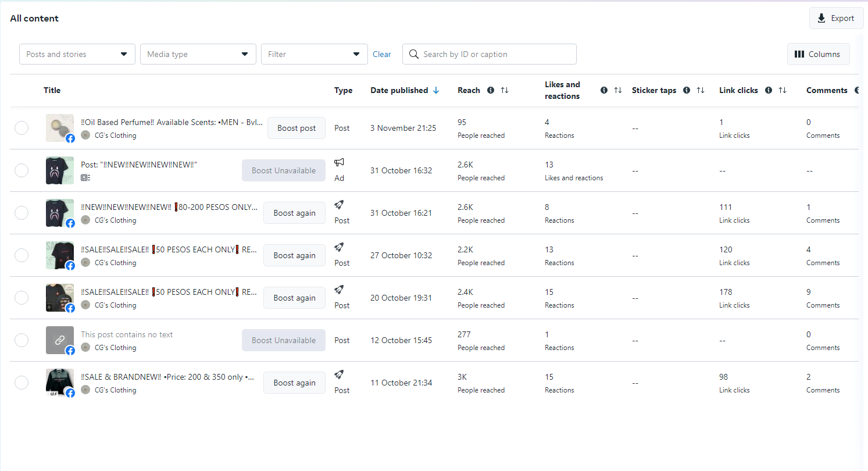This screenshot has height=471, width=868.
Task: Click the Likes and reactions info icon
Action: point(604,90)
